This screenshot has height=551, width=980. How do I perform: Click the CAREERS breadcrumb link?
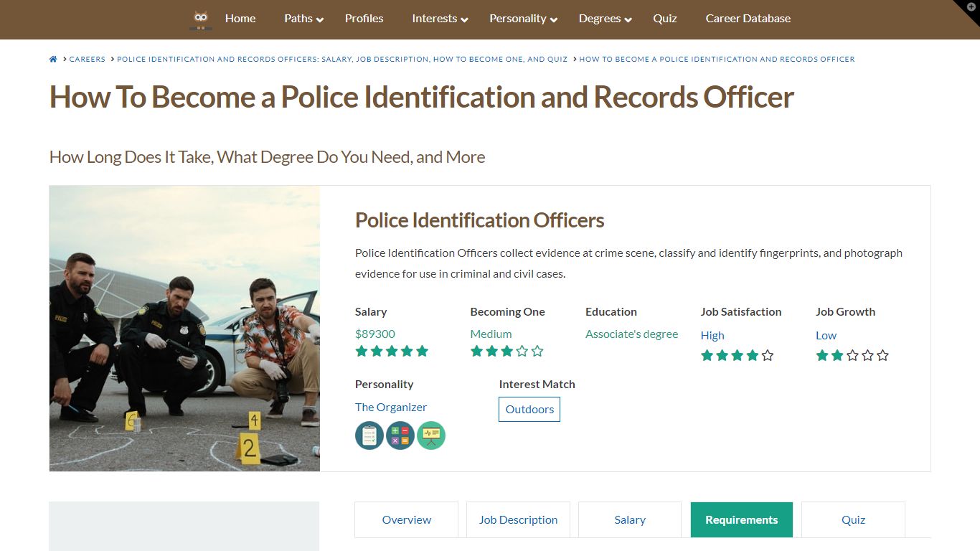(88, 60)
